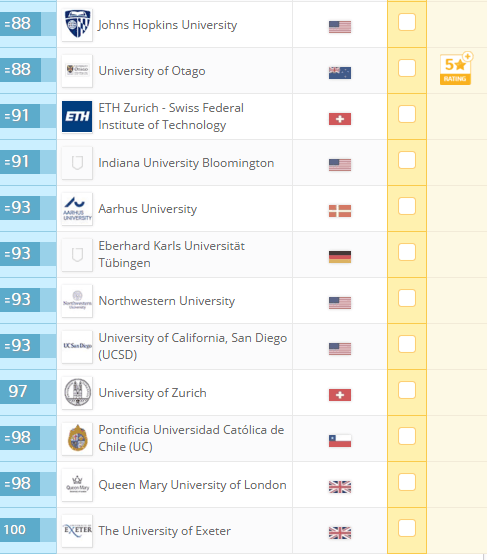The height and width of the screenshot is (560, 489).
Task: Click the UC San Diego logo
Action: tap(77, 346)
